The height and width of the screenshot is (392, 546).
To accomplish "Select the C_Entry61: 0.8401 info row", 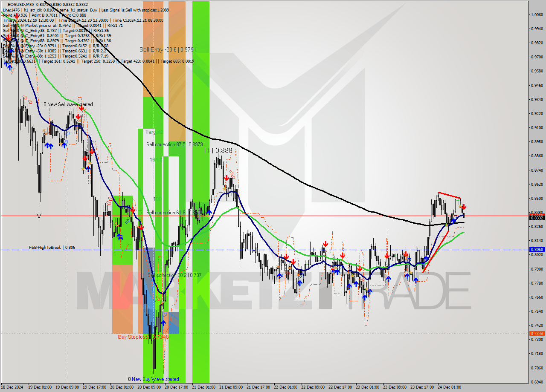I will click(x=57, y=35).
